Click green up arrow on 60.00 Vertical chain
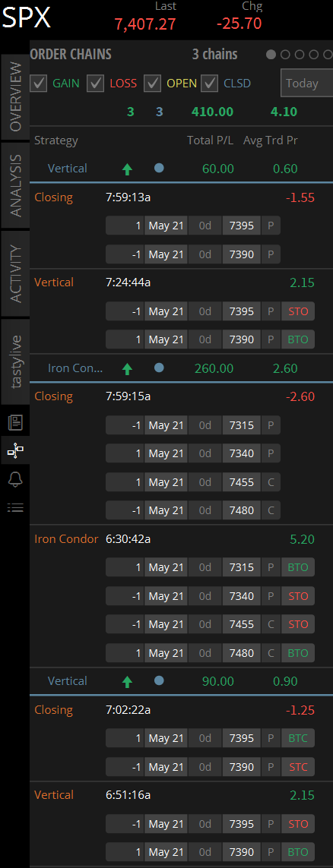Screen dimensions: 333x868 click(x=128, y=169)
